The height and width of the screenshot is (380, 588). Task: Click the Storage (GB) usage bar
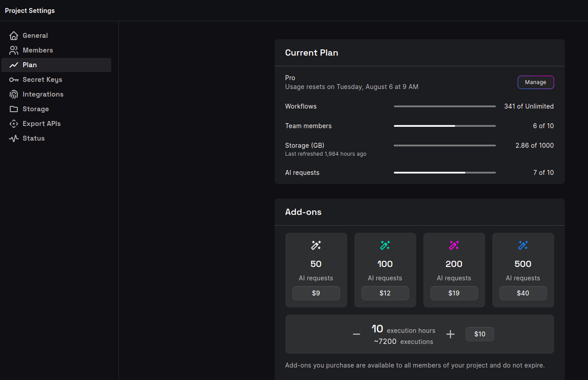(445, 146)
